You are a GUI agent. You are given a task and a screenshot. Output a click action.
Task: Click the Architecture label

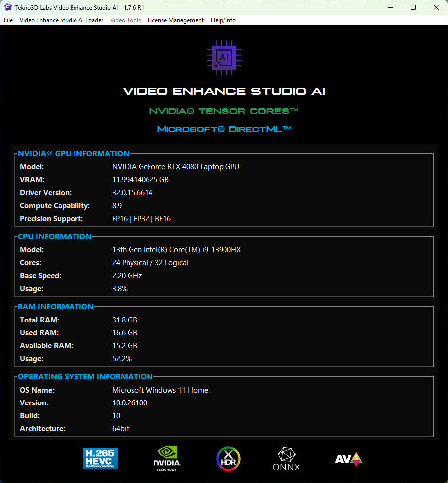[x=43, y=429]
